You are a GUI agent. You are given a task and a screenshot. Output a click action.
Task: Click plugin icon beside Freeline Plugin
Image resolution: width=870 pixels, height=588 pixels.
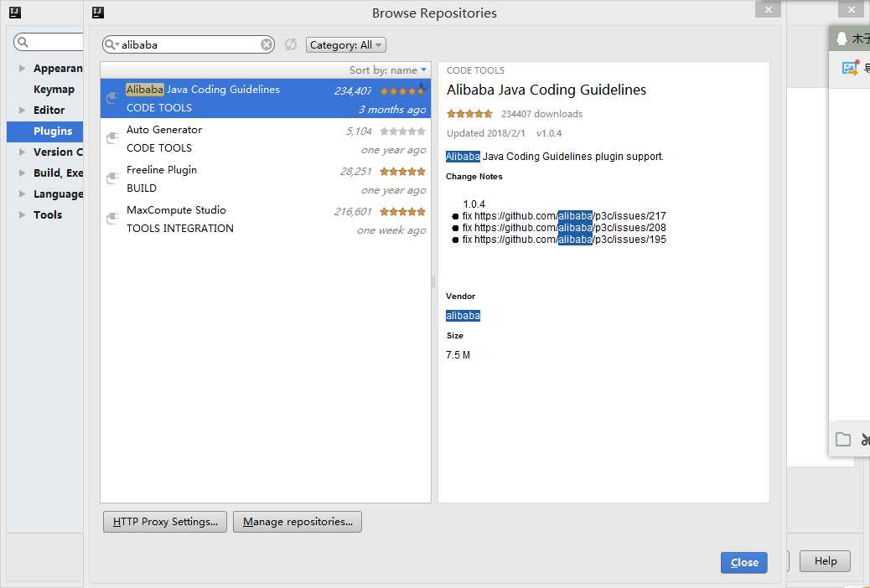(112, 178)
